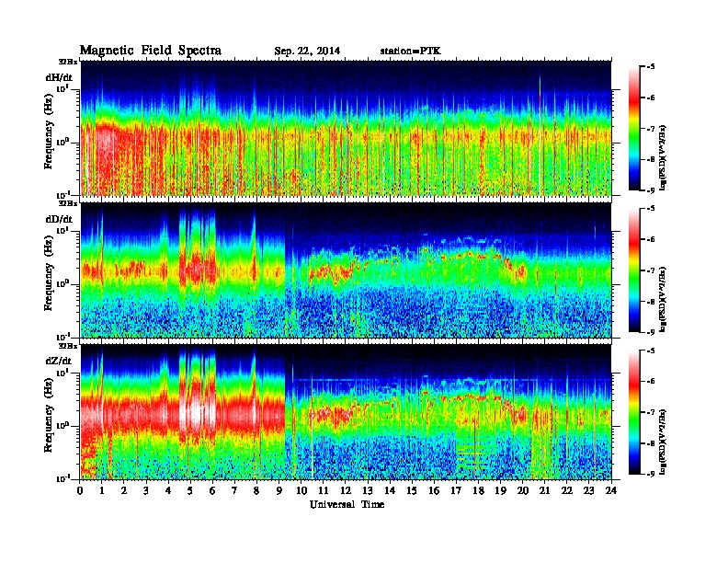Click the "19" hour tick label
This screenshot has height=563, width=728.
(500, 490)
